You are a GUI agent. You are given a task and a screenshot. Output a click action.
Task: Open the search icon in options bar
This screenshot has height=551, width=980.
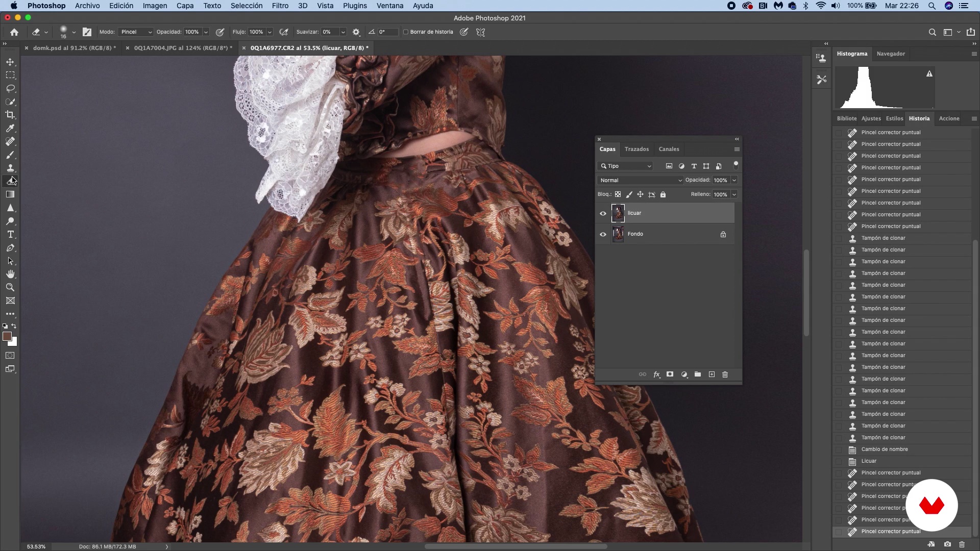click(932, 32)
